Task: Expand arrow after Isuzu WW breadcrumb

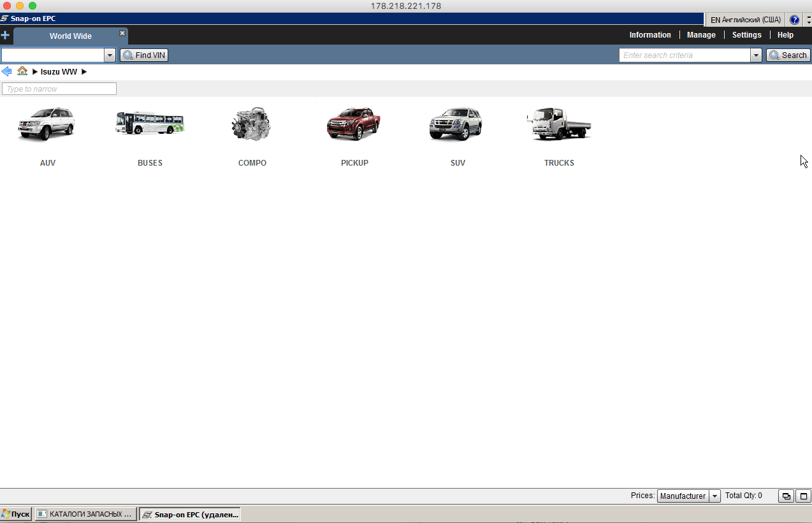Action: coord(84,72)
